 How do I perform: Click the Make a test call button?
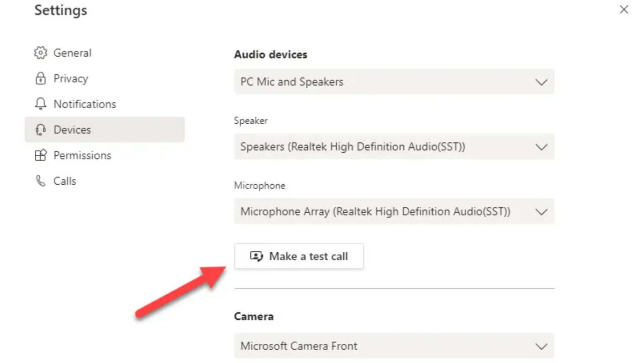(x=299, y=256)
